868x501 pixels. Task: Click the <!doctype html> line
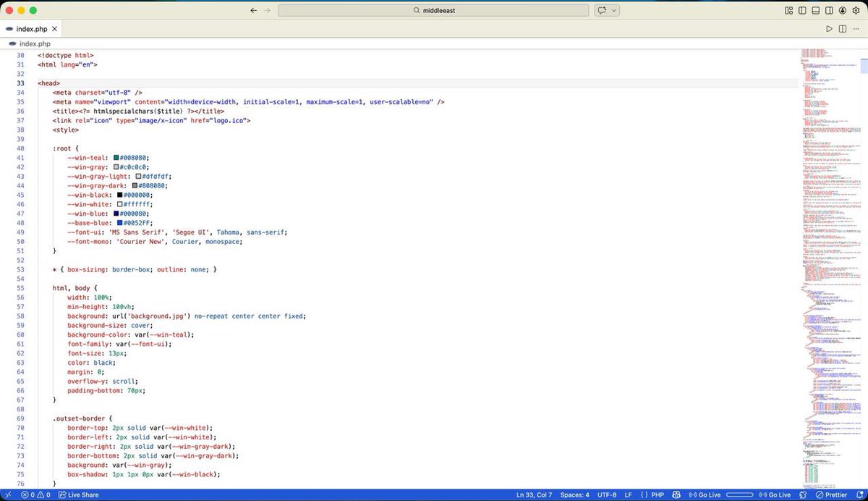click(66, 55)
